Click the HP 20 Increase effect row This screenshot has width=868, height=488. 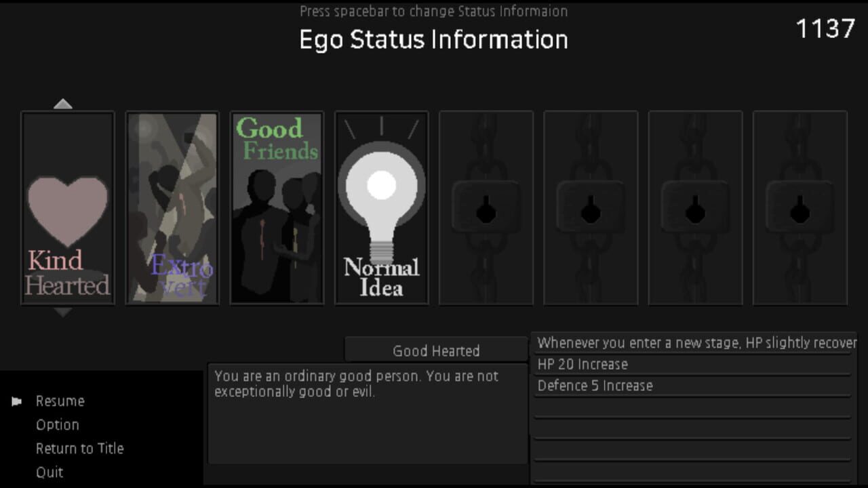[692, 365]
